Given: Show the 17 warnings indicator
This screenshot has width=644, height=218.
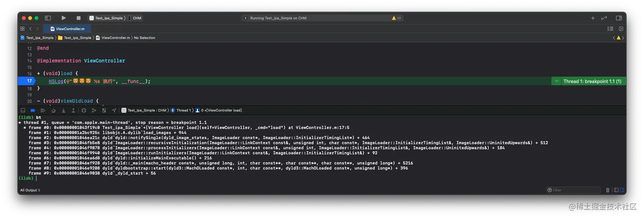Looking at the screenshot, I should pos(397,18).
